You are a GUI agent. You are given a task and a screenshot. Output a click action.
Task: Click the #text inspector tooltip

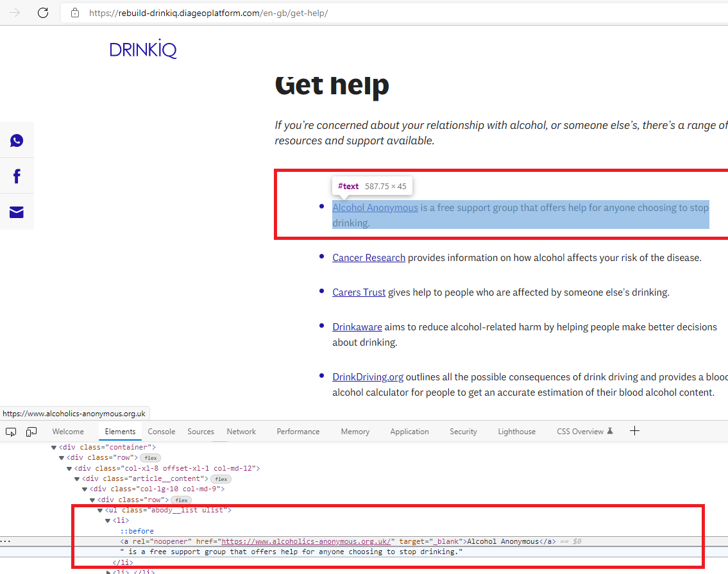click(373, 186)
